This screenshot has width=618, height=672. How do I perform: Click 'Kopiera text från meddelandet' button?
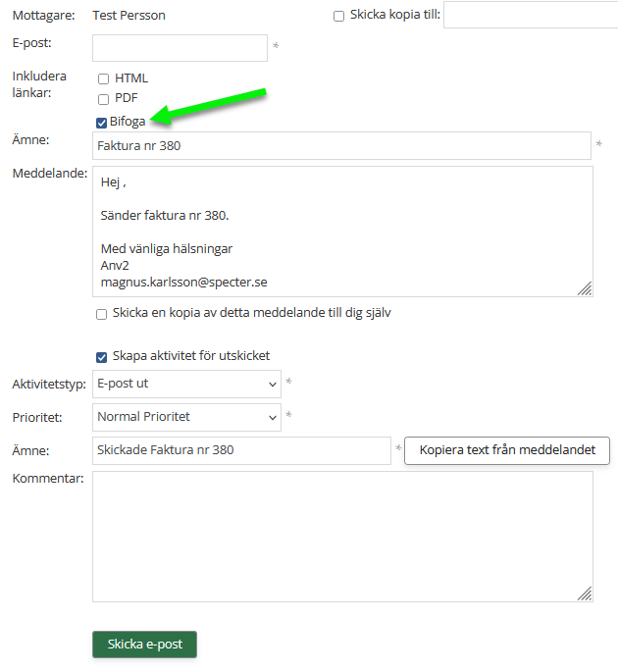506,451
